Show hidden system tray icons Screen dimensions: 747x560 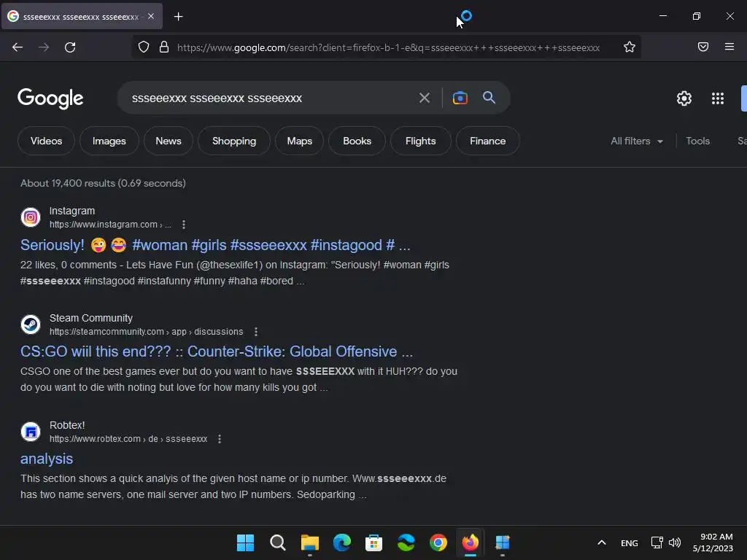click(602, 542)
